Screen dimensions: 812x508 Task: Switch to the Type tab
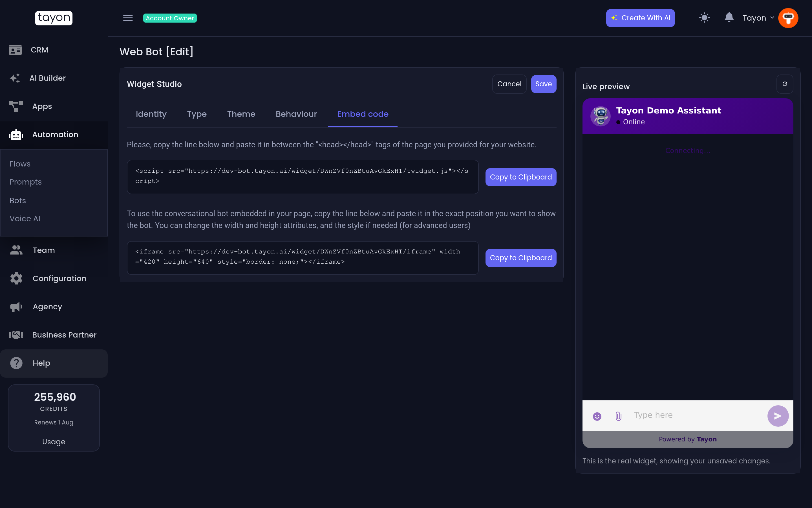[197, 114]
